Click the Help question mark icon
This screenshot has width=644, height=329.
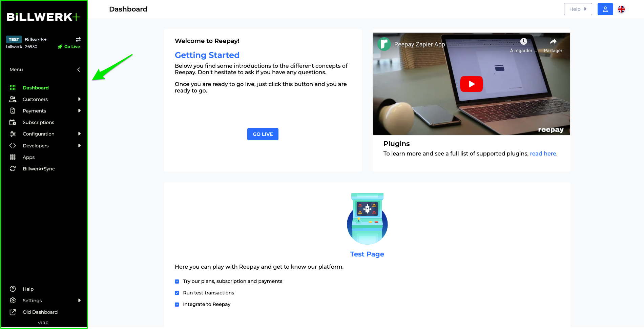[13, 289]
